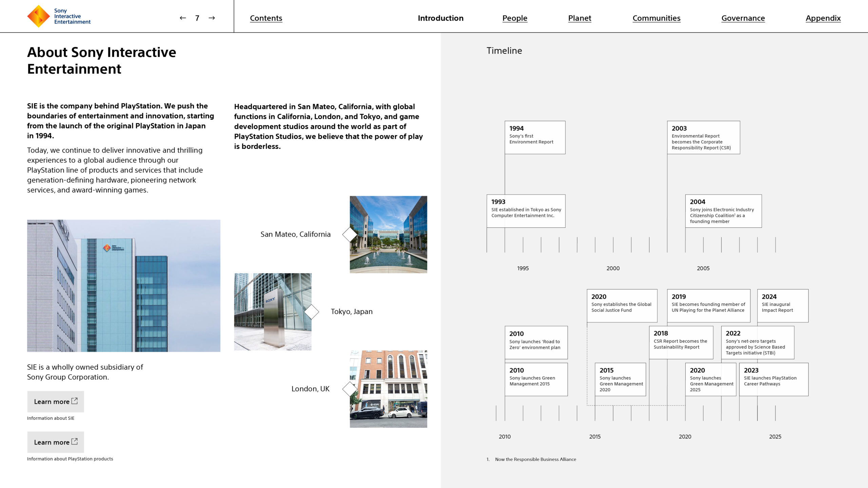
Task: Select the 2020 Global Social Justice Fund card
Action: pos(622,306)
